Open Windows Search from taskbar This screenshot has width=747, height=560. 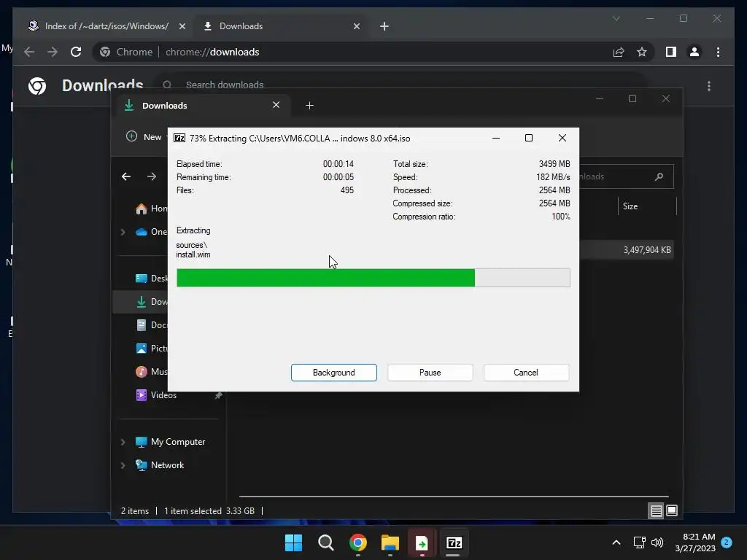[326, 542]
